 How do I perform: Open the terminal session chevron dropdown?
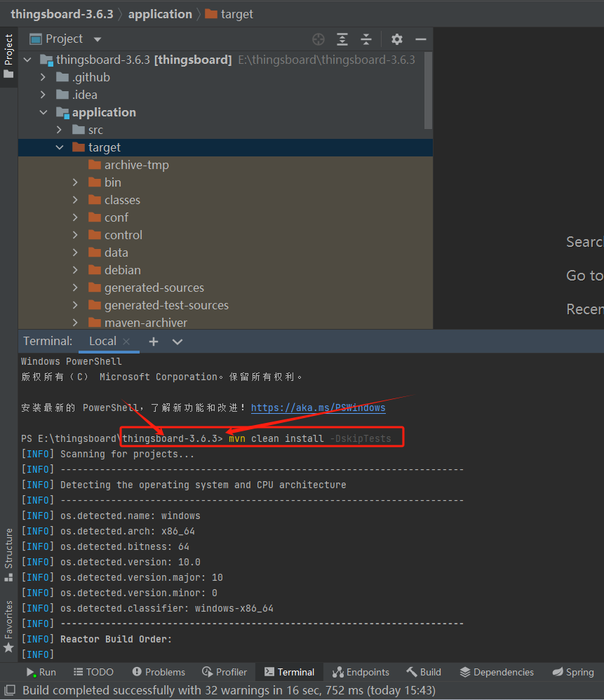pos(177,341)
